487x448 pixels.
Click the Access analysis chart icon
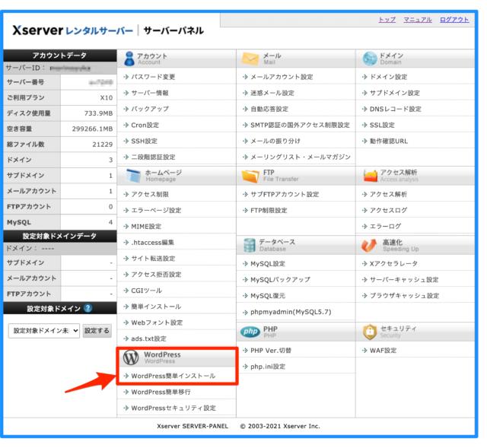pyautogui.click(x=370, y=176)
